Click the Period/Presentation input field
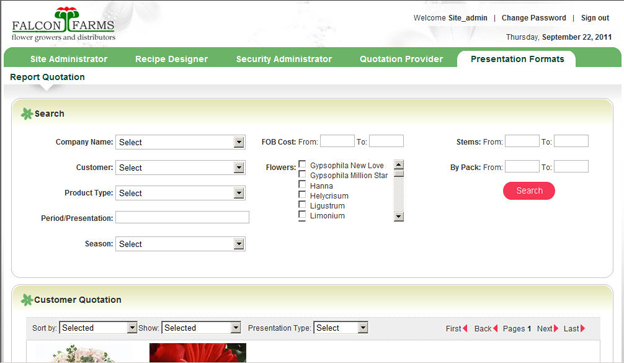 click(x=182, y=217)
